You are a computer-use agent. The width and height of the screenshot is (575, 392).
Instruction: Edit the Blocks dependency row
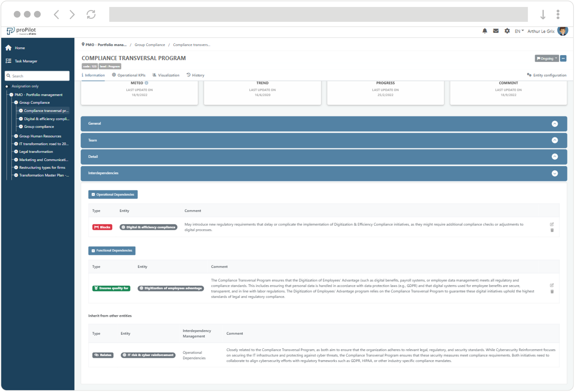click(552, 224)
